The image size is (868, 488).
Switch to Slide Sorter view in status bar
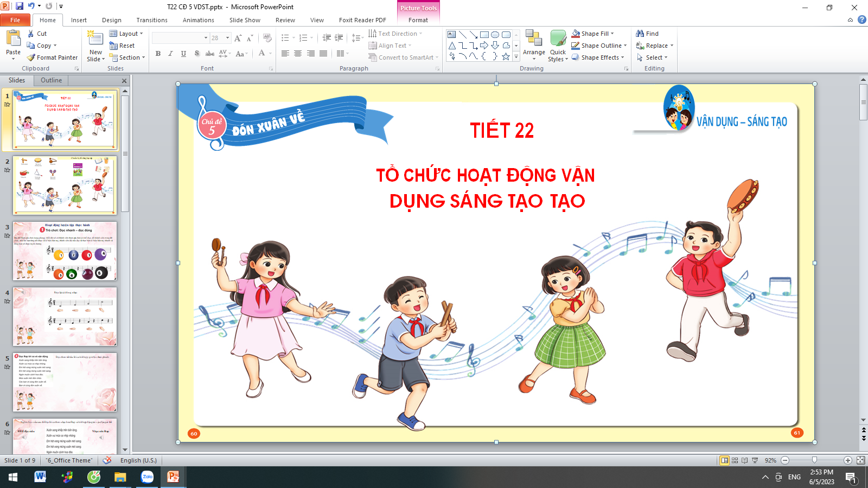coord(735,460)
